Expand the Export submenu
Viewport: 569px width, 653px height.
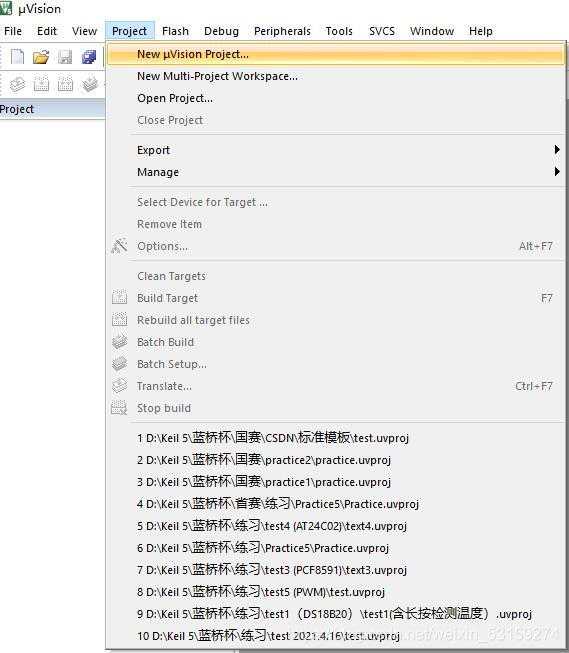336,150
